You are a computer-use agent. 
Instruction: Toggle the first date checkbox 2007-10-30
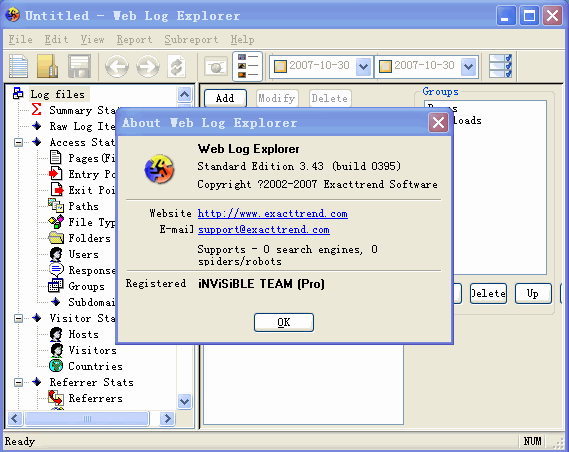click(280, 66)
